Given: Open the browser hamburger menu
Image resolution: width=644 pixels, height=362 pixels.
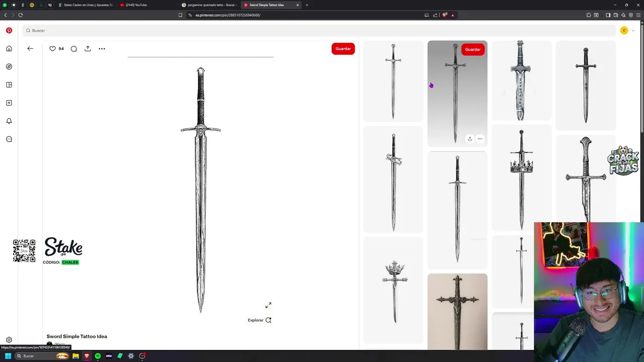Looking at the screenshot, I should (638, 15).
